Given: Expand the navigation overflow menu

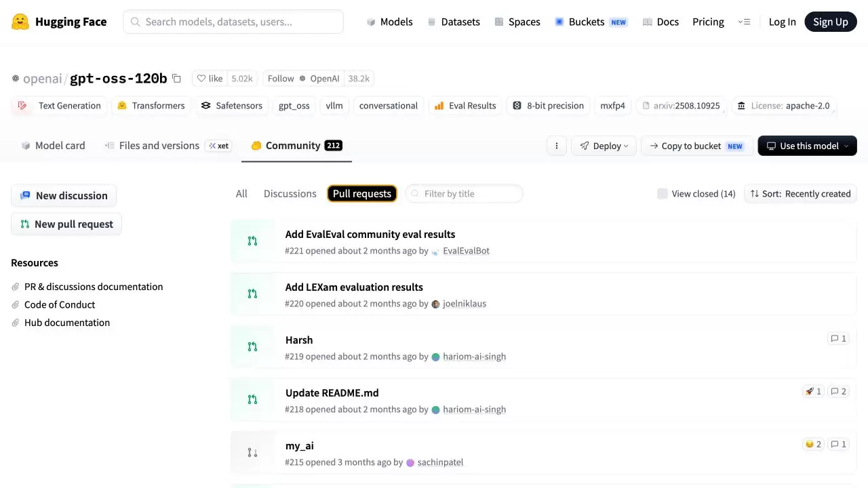Looking at the screenshot, I should click(744, 22).
